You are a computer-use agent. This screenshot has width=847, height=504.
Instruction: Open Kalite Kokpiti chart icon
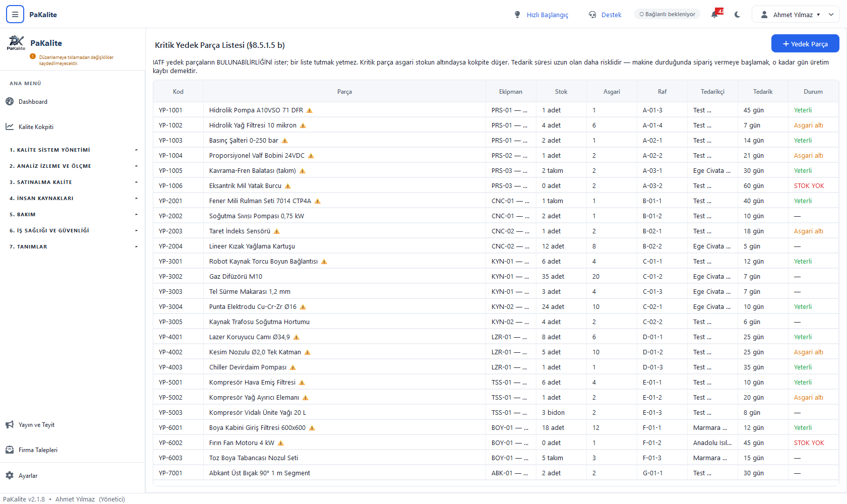click(10, 127)
